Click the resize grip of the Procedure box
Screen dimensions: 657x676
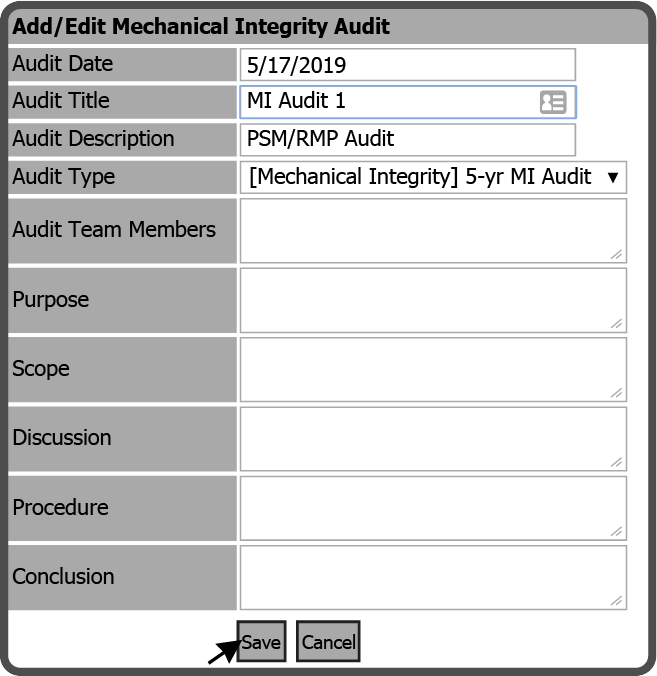(616, 532)
